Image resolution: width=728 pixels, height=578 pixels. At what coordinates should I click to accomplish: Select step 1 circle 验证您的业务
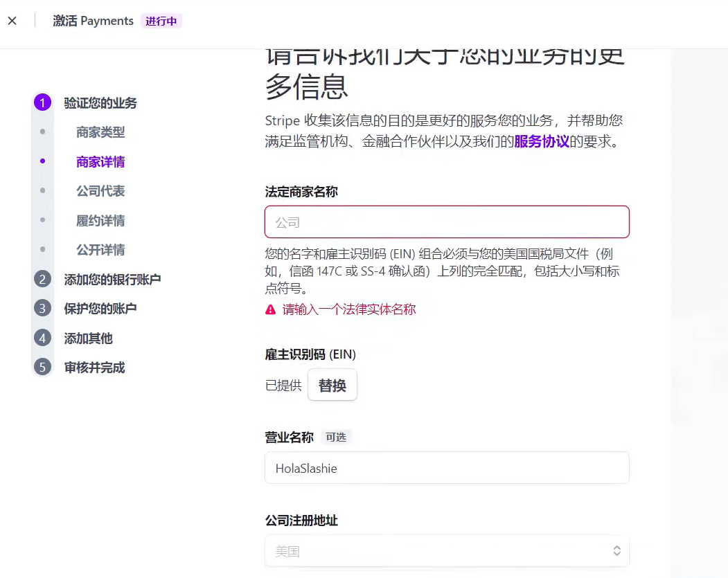42,102
